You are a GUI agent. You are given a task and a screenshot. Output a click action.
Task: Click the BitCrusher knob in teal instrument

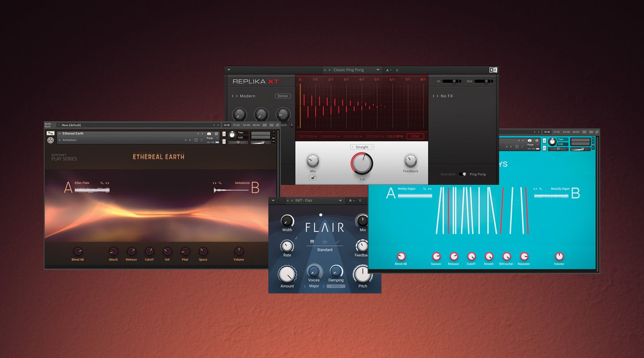pos(506,256)
